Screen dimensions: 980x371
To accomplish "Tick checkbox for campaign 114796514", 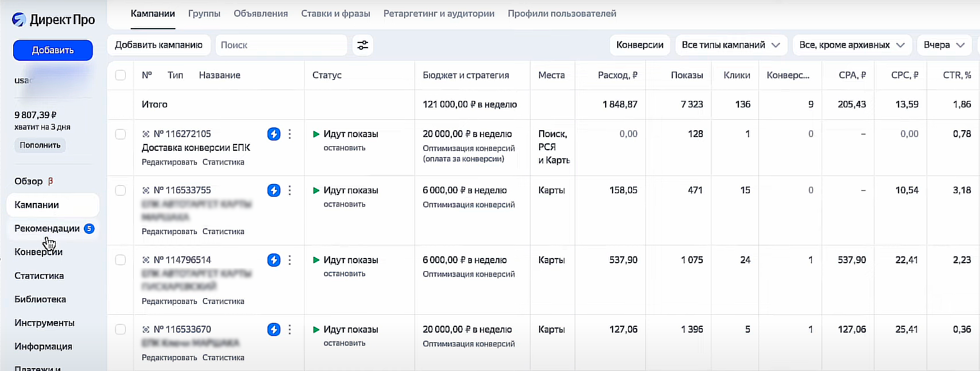I will (x=121, y=260).
